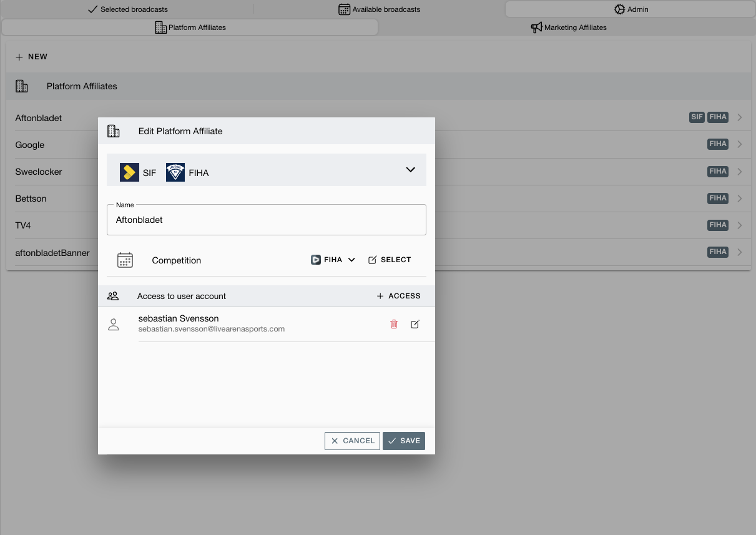Screen dimensions: 756x535
Task: Click the Competition calendar icon
Action: 125,260
